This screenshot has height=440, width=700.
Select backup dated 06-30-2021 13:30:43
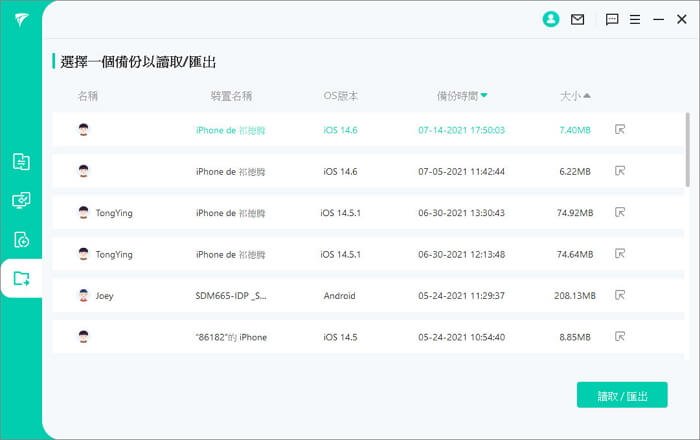[368, 212]
